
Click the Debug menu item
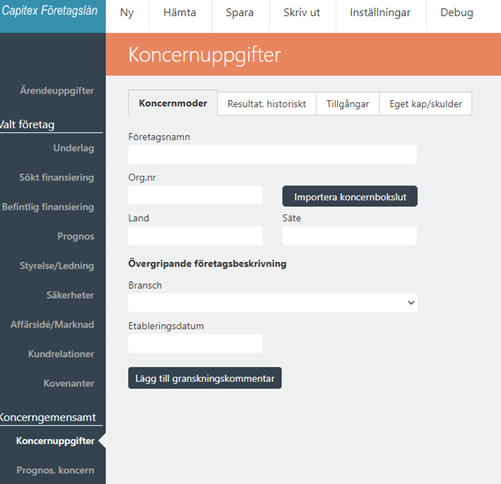click(457, 13)
